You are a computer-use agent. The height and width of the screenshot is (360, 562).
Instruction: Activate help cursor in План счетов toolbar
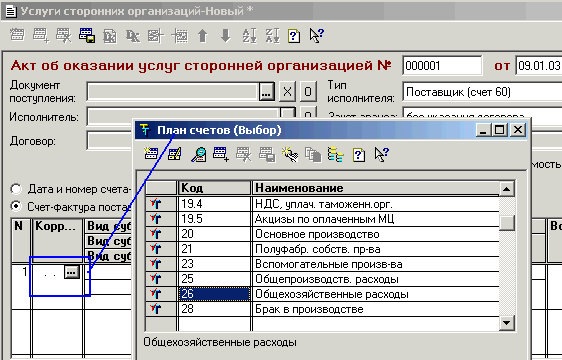(x=381, y=155)
